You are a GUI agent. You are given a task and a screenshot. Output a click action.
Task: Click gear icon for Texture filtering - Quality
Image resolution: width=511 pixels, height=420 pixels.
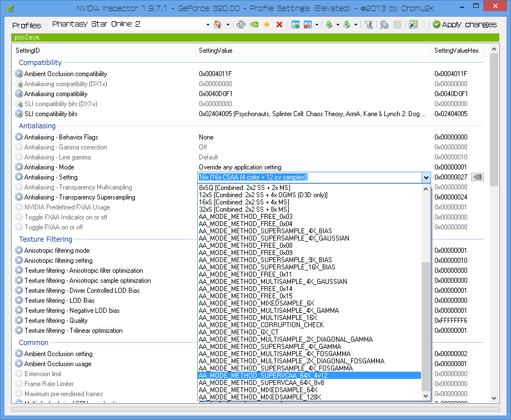point(19,321)
